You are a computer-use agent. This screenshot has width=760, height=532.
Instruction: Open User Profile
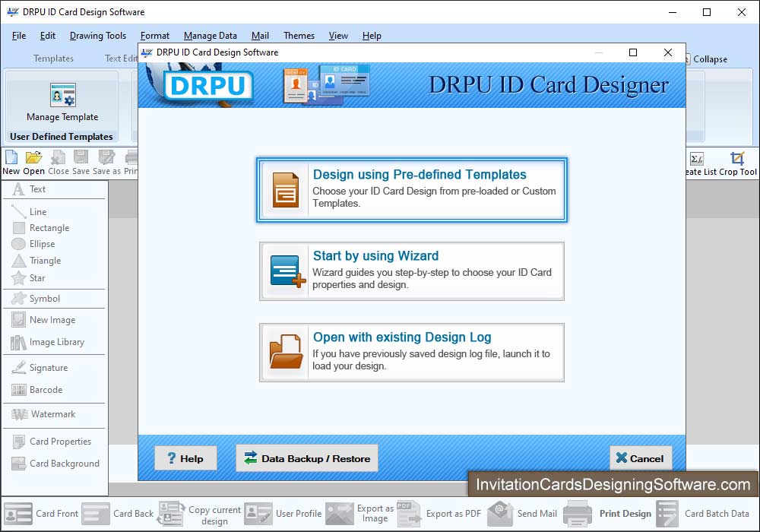point(283,514)
